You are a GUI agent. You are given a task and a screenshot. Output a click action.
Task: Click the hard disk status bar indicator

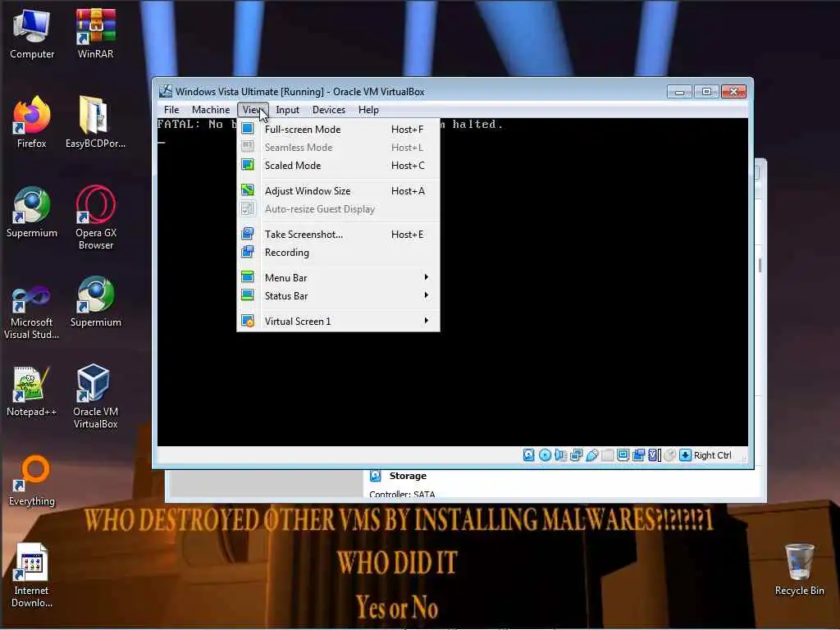pos(529,455)
